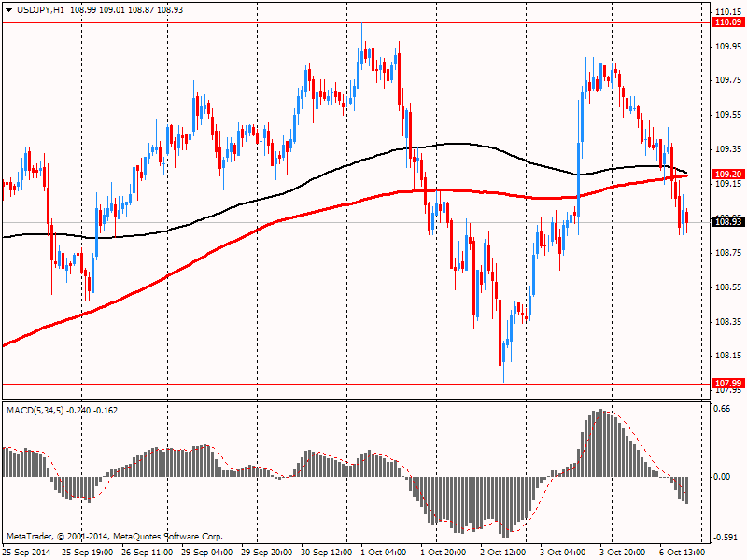
Task: Click the MACD scale value 0.00
Action: 723,477
